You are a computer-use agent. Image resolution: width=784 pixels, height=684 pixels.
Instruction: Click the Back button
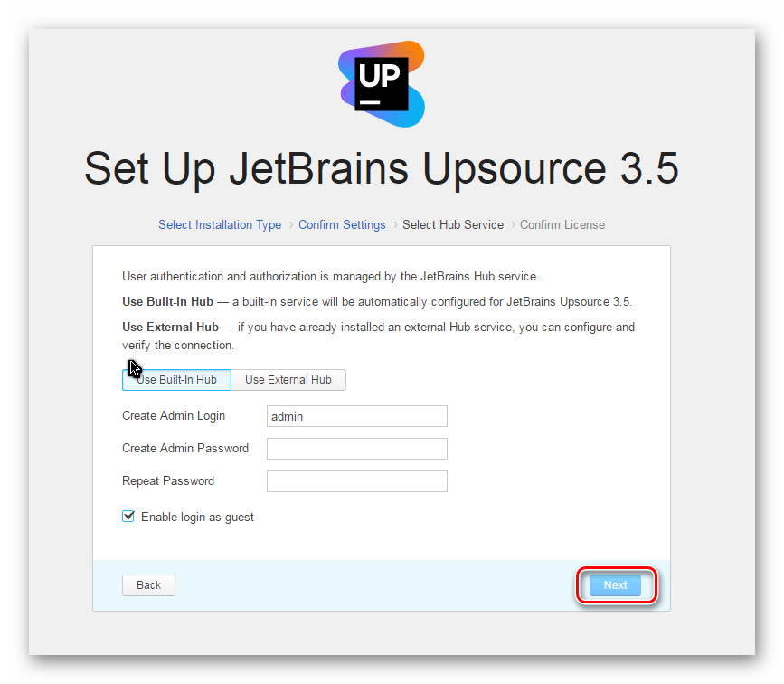148,584
